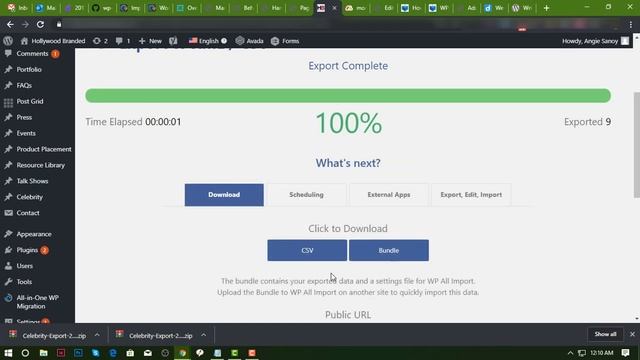640x360 pixels.
Task: Open File Explorer from the taskbar
Action: [43, 353]
